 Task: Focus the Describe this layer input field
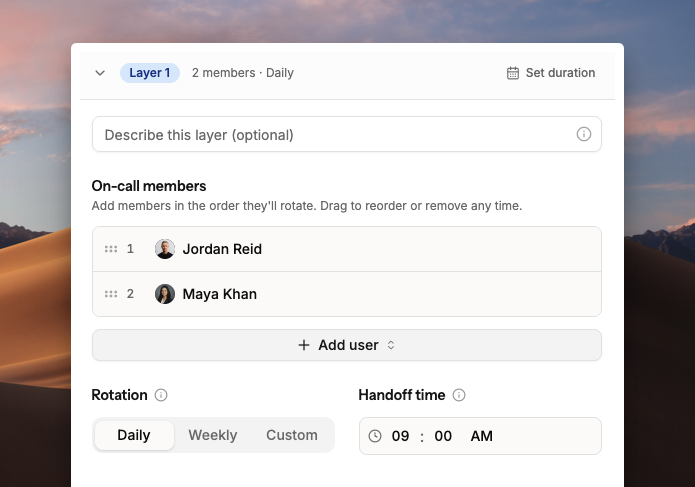click(347, 134)
